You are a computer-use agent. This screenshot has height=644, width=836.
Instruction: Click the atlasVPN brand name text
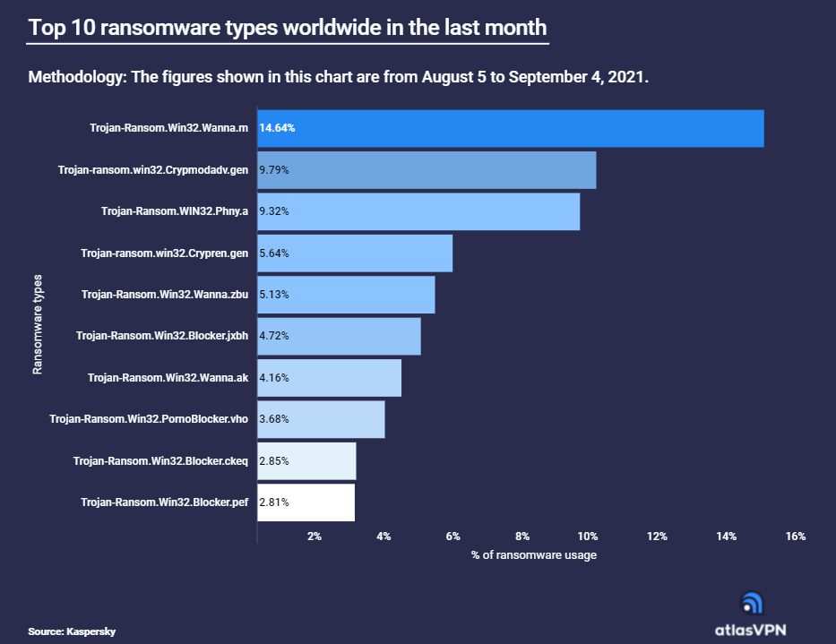click(x=750, y=630)
